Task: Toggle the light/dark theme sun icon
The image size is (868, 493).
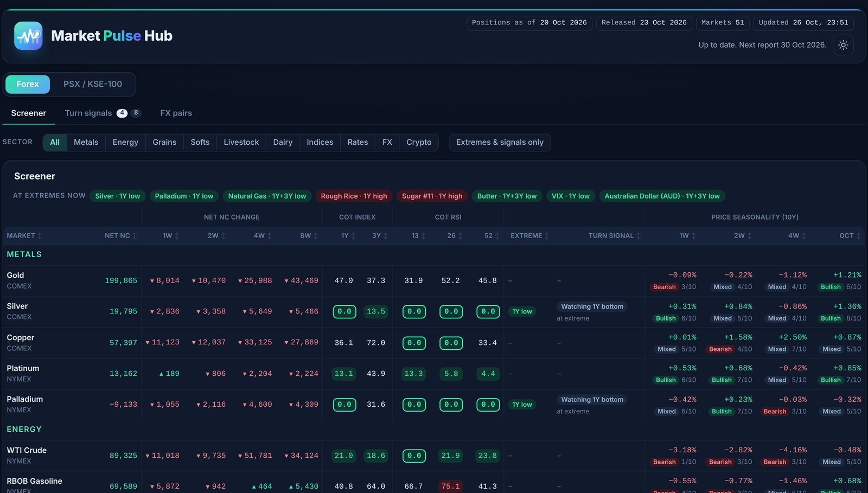Action: 843,45
